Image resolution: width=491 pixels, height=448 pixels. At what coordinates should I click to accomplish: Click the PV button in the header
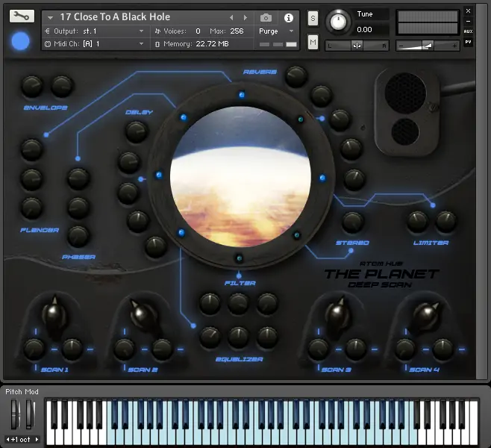click(468, 42)
